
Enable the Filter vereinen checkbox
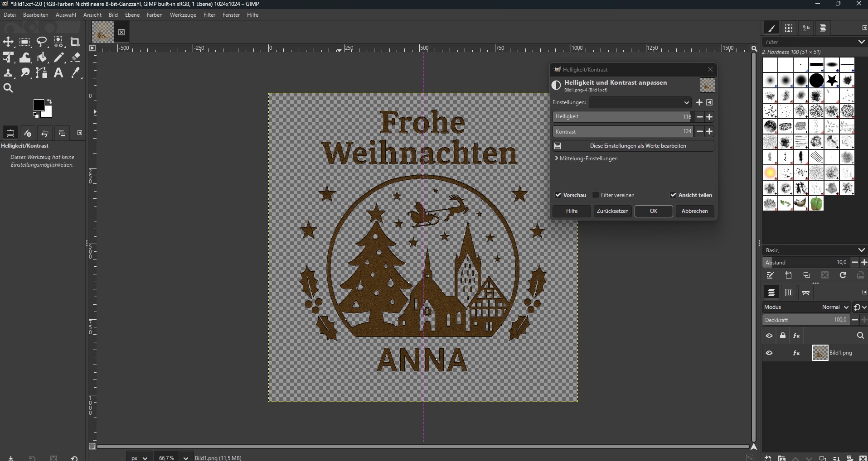(596, 195)
